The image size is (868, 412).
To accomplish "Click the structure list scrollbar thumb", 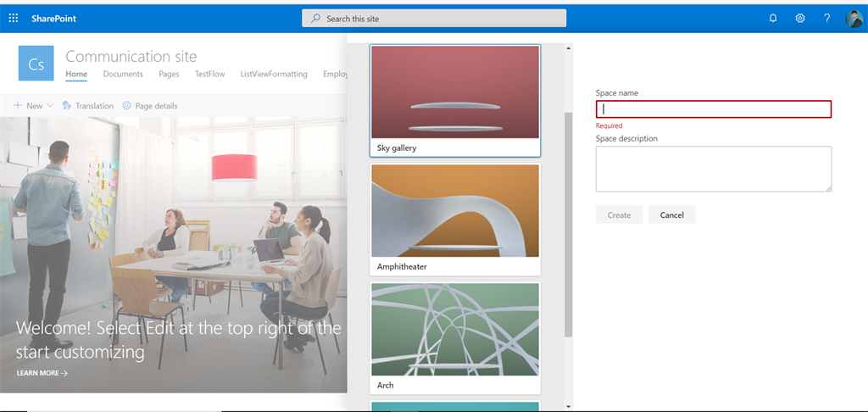I will click(568, 225).
